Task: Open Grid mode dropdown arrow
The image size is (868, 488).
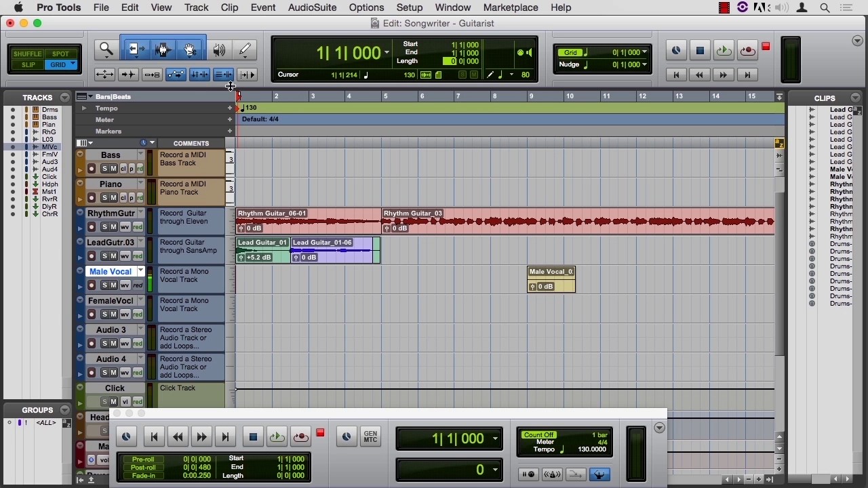Action: click(73, 65)
